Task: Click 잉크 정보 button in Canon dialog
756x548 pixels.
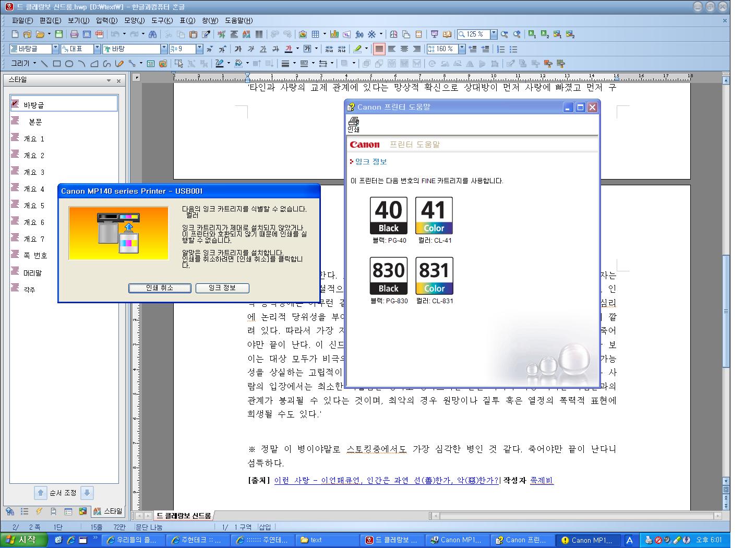Action: pyautogui.click(x=222, y=288)
